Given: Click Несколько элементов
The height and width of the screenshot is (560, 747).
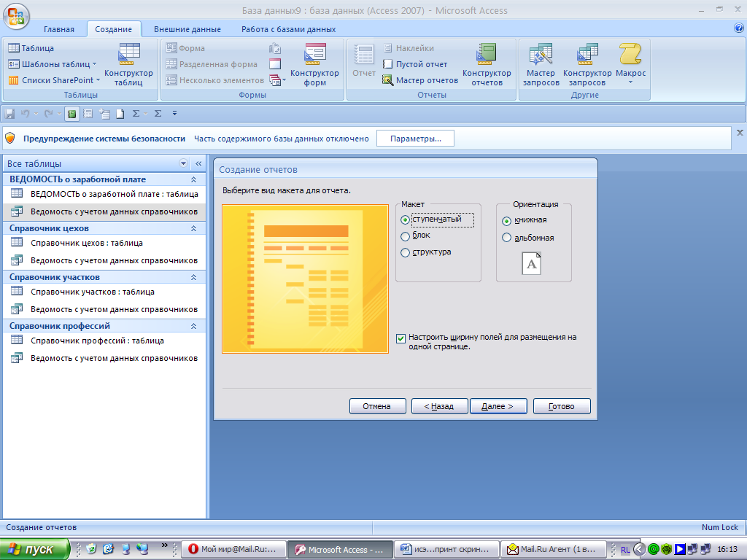Looking at the screenshot, I should click(x=214, y=80).
